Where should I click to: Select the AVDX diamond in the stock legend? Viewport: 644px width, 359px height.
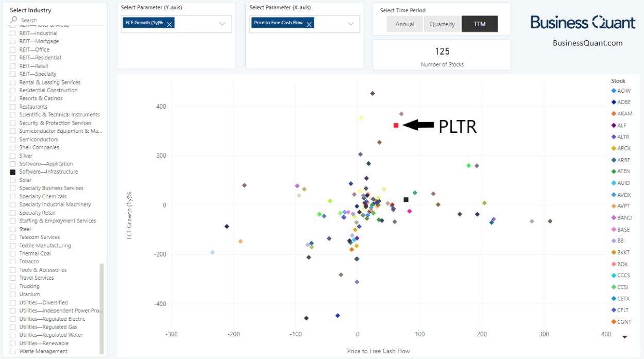(x=614, y=195)
